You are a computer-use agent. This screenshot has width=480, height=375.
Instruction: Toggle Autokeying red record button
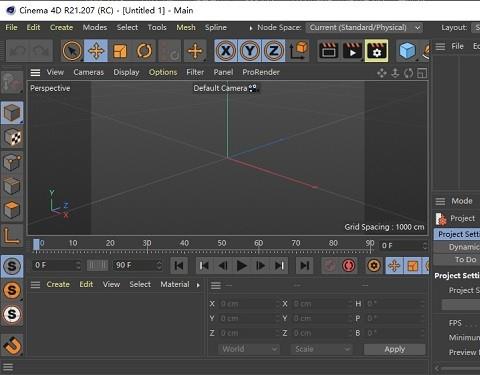point(348,266)
